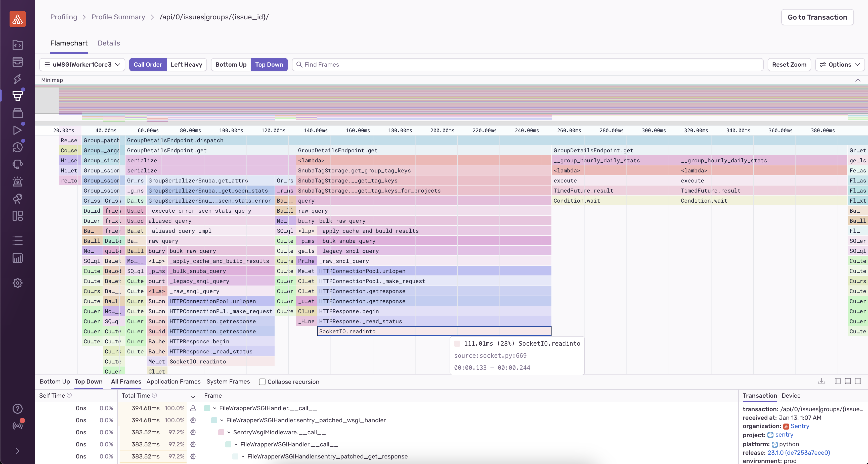Open Alerts via the siren sidebar icon

pos(18,181)
